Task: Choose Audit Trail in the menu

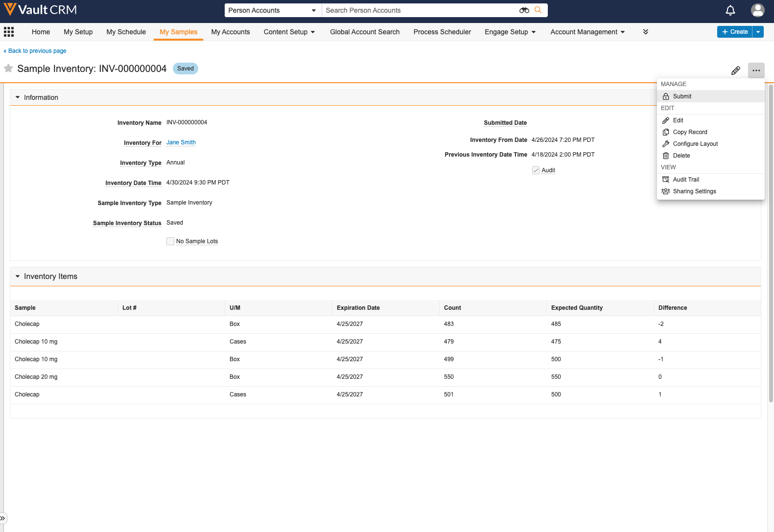Action: (686, 180)
